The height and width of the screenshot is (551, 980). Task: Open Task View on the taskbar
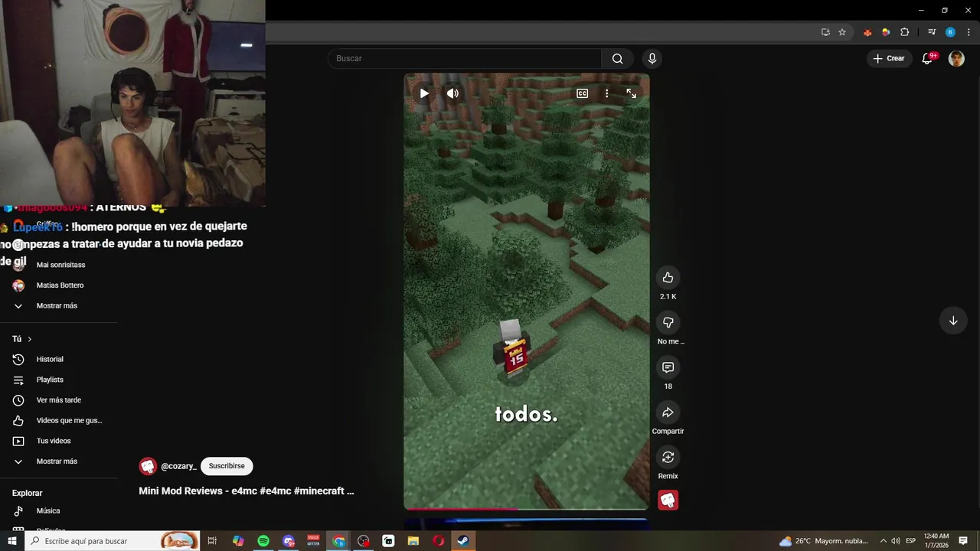pyautogui.click(x=213, y=541)
